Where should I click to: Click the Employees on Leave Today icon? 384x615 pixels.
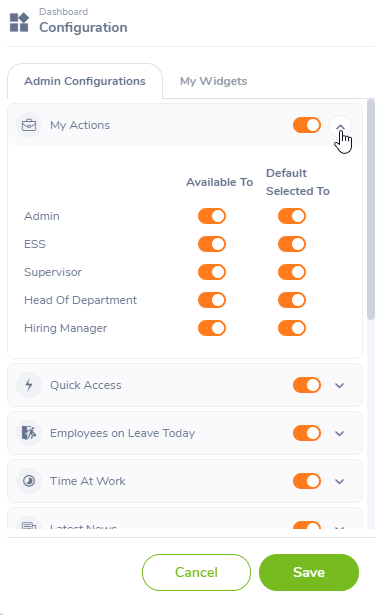(29, 433)
